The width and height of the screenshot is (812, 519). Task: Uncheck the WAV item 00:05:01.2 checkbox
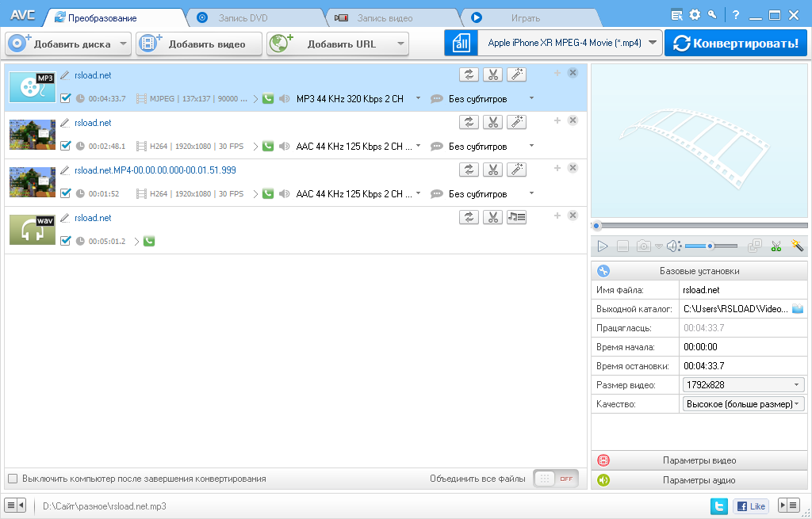(x=65, y=241)
